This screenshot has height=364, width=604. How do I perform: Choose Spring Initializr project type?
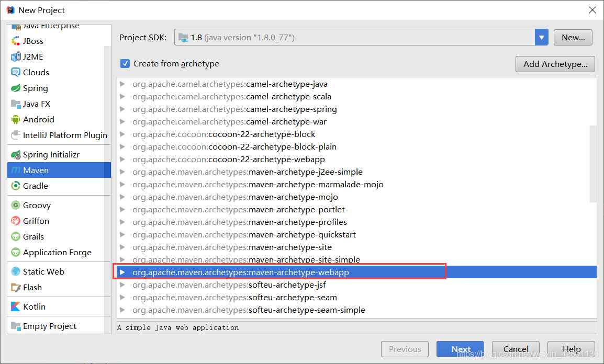(59, 155)
